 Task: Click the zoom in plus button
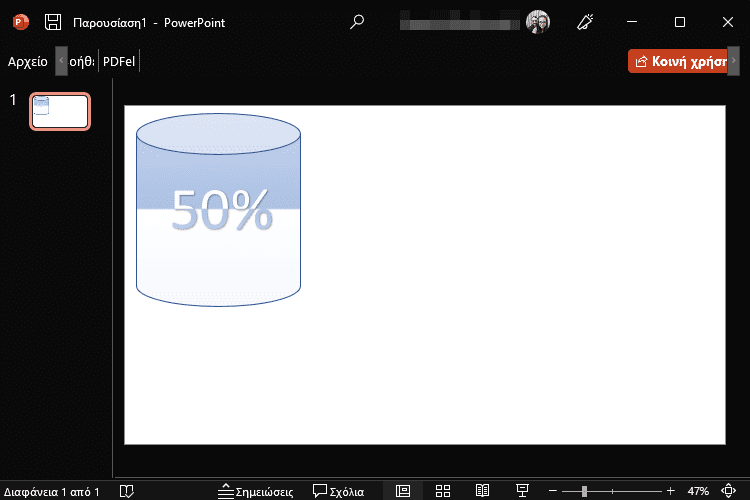(671, 491)
